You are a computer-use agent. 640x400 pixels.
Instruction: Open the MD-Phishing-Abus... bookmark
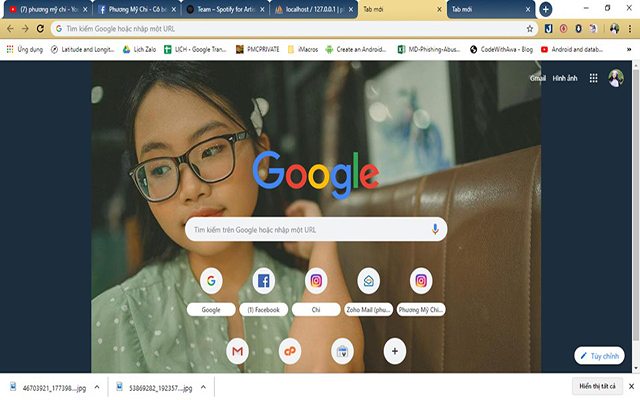(429, 49)
